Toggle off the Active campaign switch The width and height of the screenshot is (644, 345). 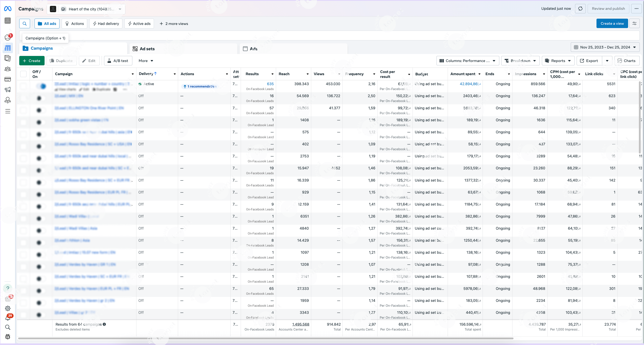[x=41, y=86]
